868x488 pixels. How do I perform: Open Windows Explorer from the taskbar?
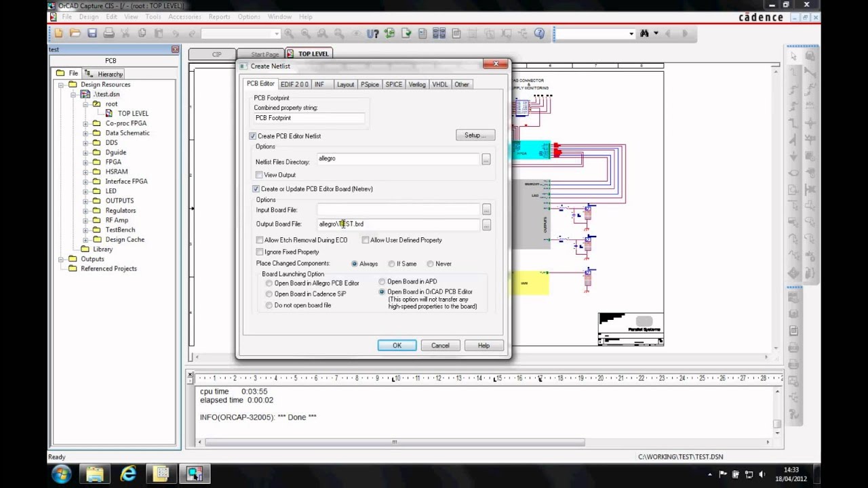95,473
